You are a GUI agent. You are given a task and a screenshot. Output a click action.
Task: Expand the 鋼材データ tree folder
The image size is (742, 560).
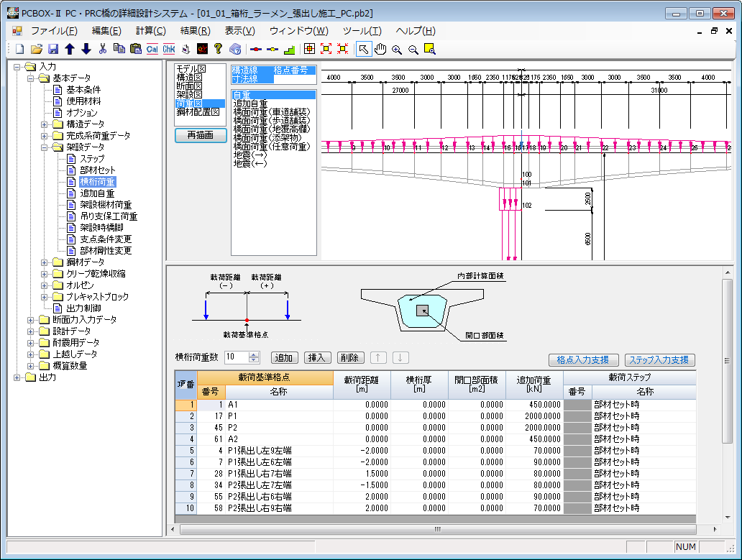click(x=45, y=262)
